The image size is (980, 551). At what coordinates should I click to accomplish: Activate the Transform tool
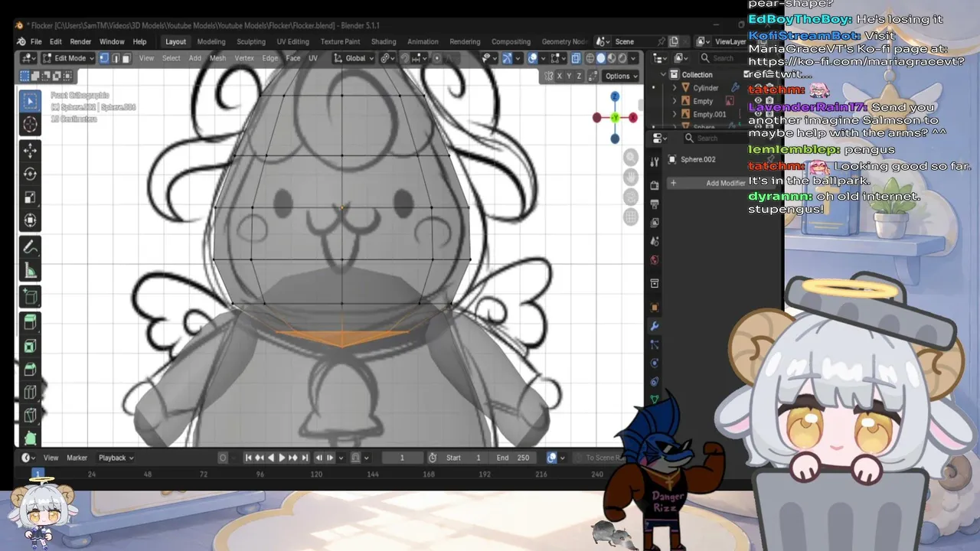tap(30, 220)
